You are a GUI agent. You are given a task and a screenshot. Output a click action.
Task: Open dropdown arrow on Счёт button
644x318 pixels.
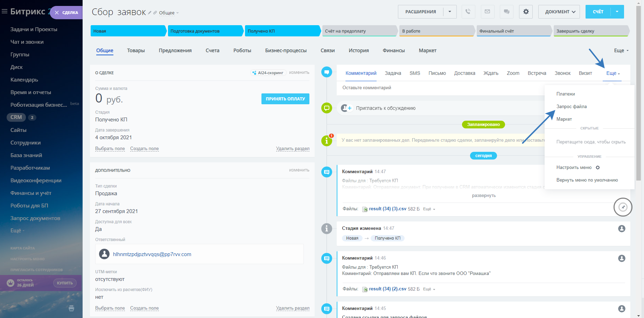[617, 12]
